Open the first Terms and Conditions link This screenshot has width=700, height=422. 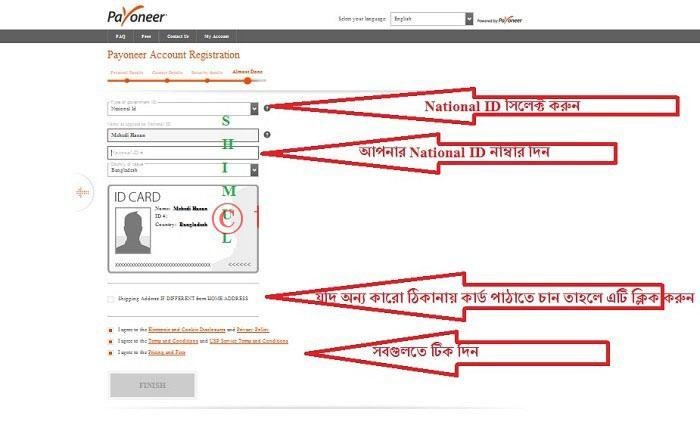[173, 341]
